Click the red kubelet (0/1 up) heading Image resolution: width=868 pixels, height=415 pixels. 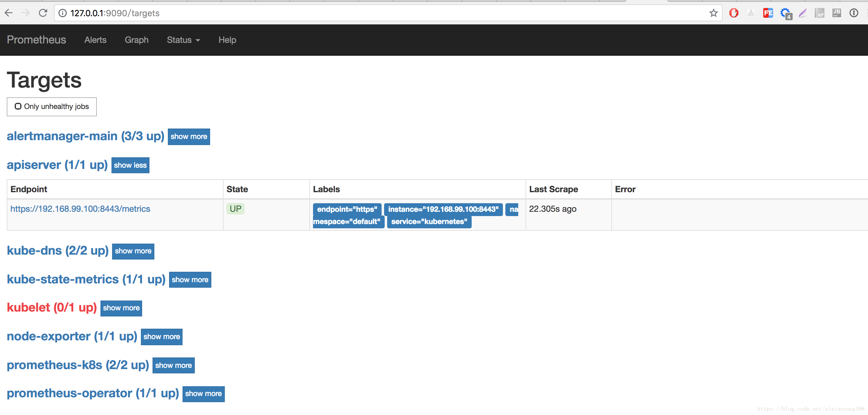pyautogui.click(x=52, y=307)
